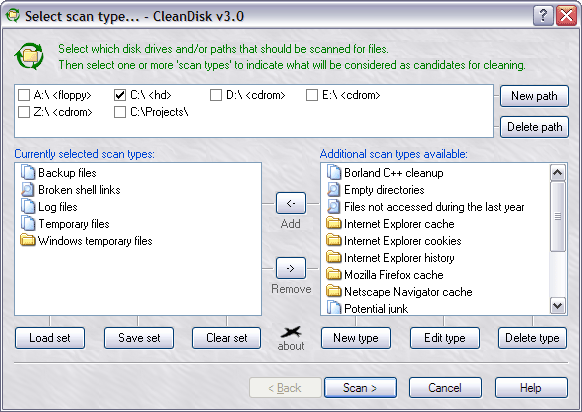Select Files not accessed during the last year

click(434, 207)
